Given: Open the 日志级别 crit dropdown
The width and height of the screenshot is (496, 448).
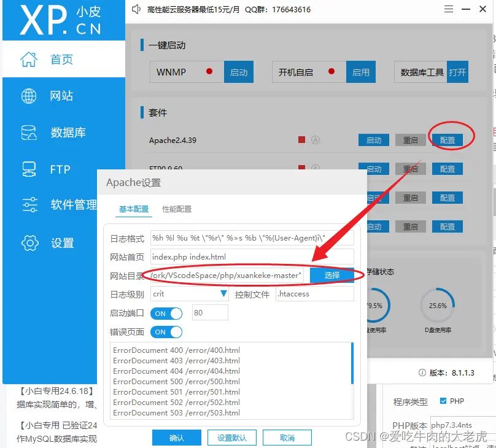Looking at the screenshot, I should point(189,294).
